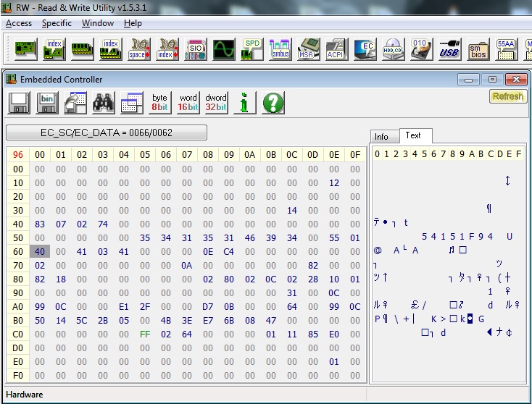Select green FF cell in row C0
The image size is (532, 404).
(145, 334)
